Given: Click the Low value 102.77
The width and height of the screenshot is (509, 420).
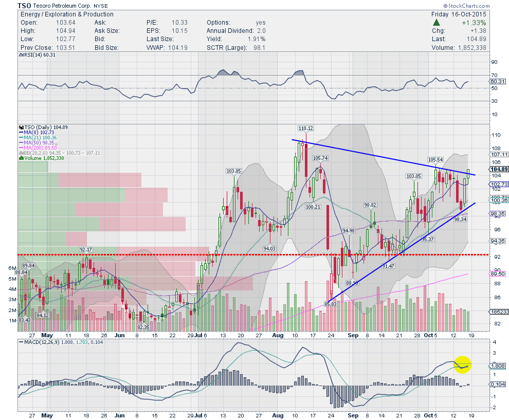Looking at the screenshot, I should click(66, 39).
